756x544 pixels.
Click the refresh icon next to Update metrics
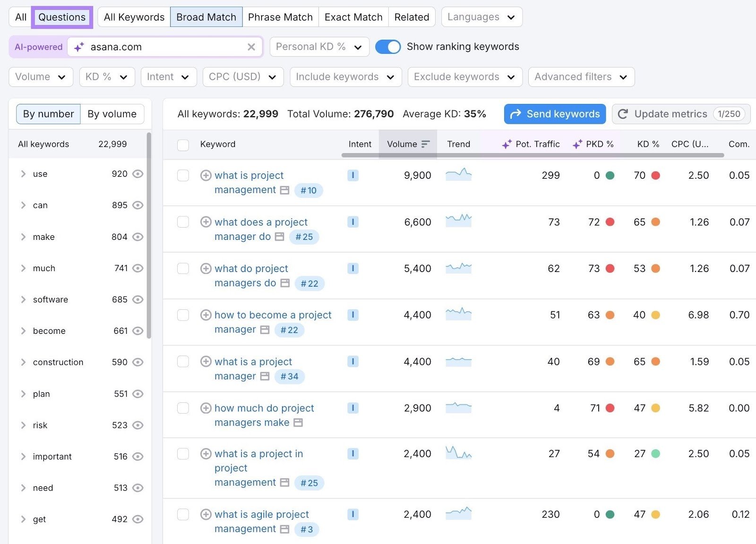point(623,114)
